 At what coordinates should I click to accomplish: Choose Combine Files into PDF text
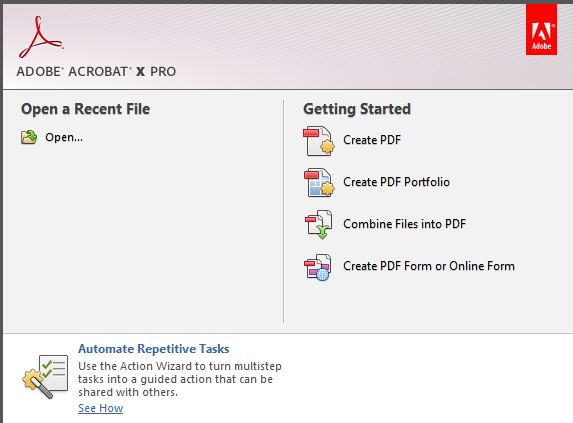pyautogui.click(x=405, y=224)
